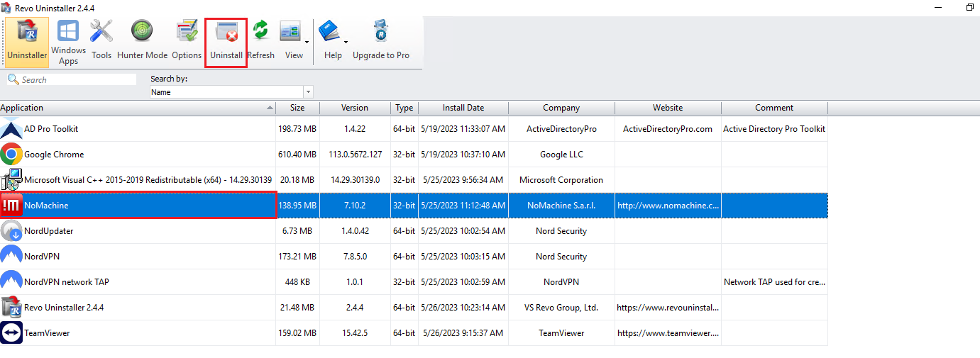Sort by the Type column header
Viewport: 980px width, 358px height.
tap(404, 108)
